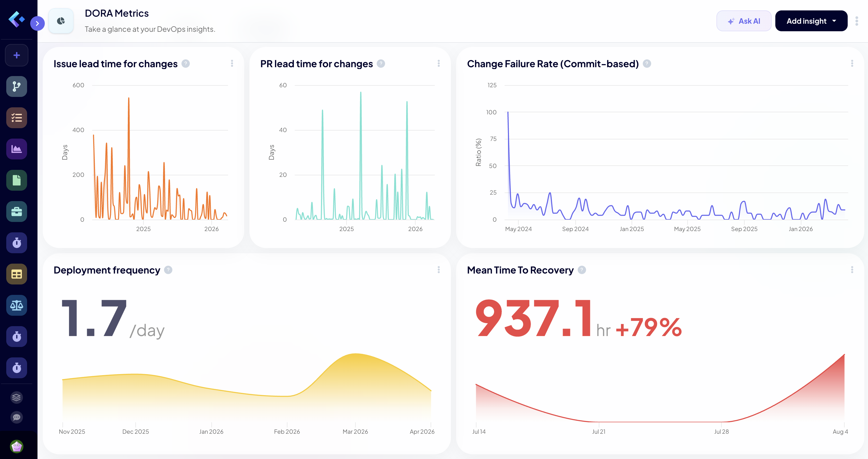The width and height of the screenshot is (868, 459).
Task: Click the stopwatch icon below the scales icon
Action: point(16,336)
